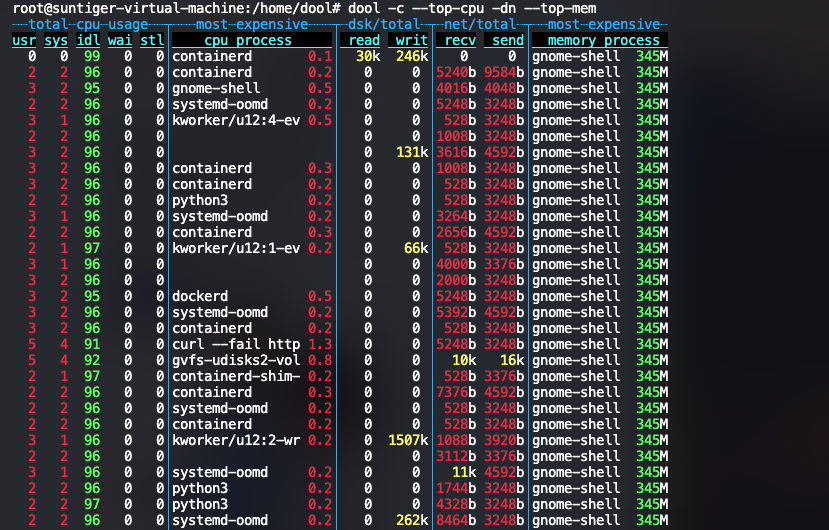The image size is (829, 530).
Task: Click the "3112b" recv value
Action: tap(456, 456)
